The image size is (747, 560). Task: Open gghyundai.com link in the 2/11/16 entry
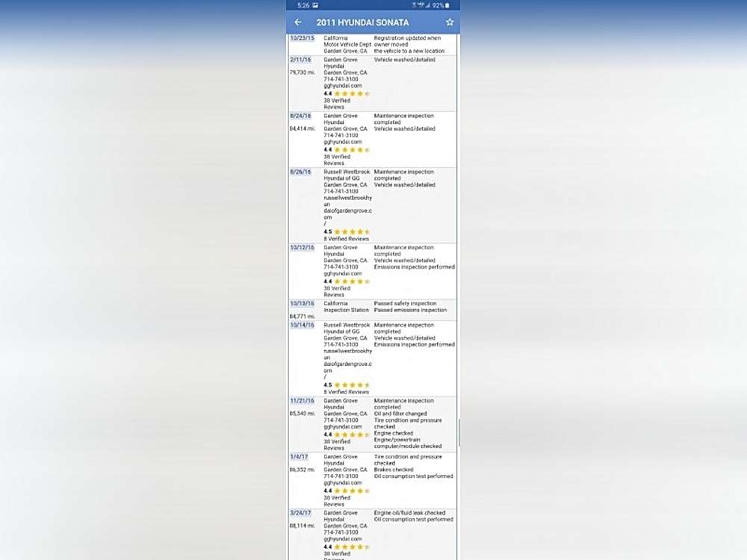point(343,86)
